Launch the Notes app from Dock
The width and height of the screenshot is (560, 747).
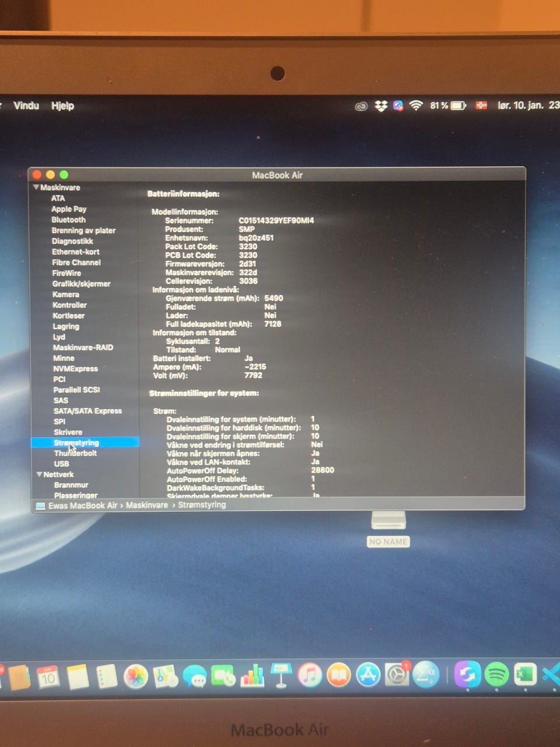(78, 677)
